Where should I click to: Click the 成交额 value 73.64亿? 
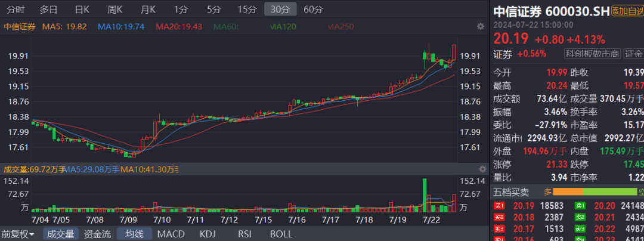pos(552,98)
